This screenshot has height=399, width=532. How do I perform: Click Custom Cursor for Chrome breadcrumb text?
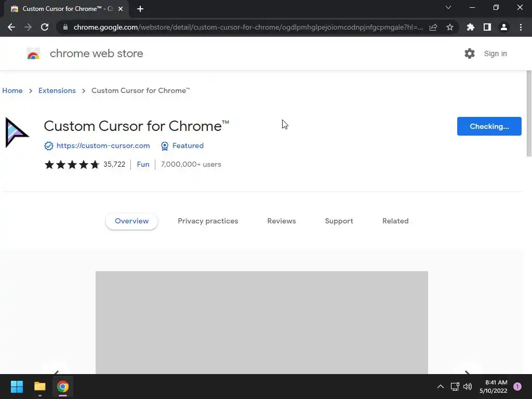(140, 90)
